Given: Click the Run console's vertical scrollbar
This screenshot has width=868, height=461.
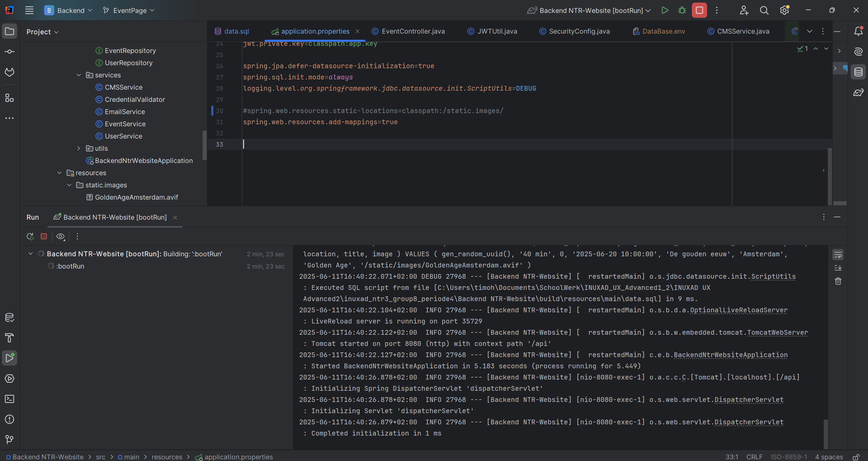Looking at the screenshot, I should (826, 434).
